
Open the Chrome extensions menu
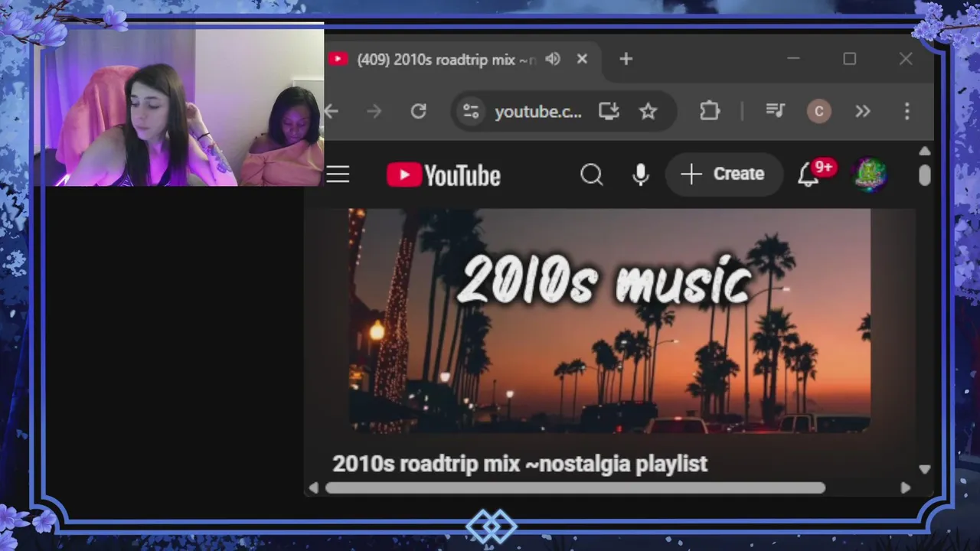click(710, 112)
